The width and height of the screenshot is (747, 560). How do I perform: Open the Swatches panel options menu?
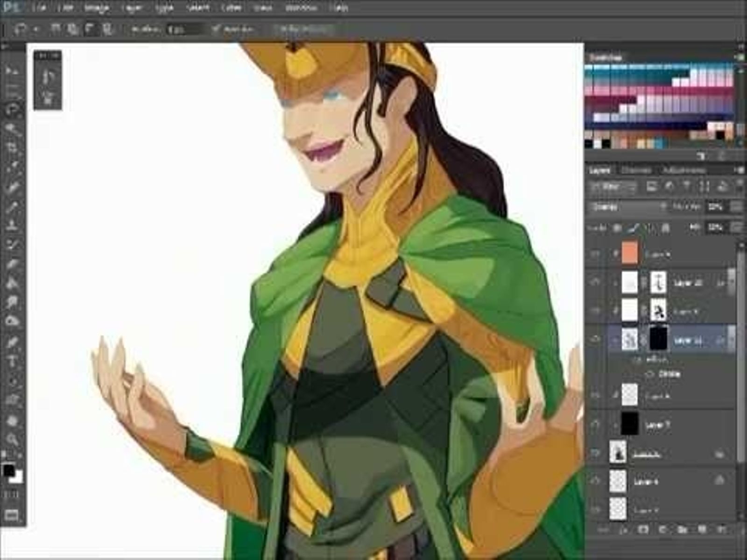[x=740, y=57]
